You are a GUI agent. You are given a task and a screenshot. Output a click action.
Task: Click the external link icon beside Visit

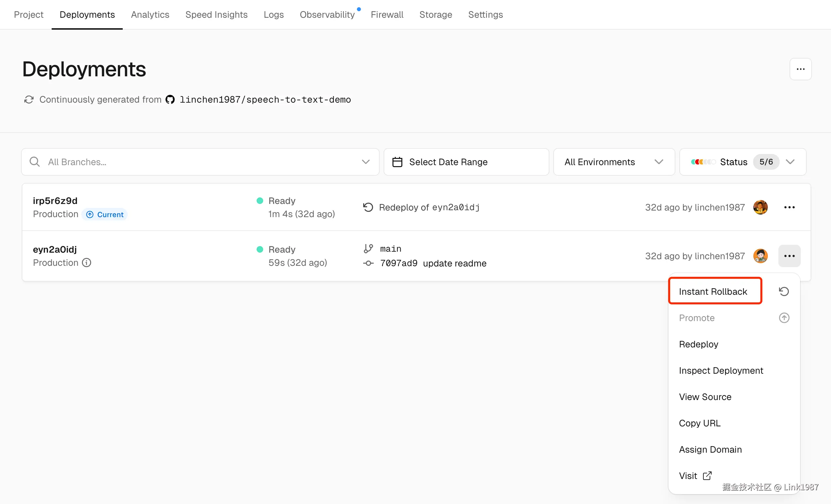coord(707,476)
